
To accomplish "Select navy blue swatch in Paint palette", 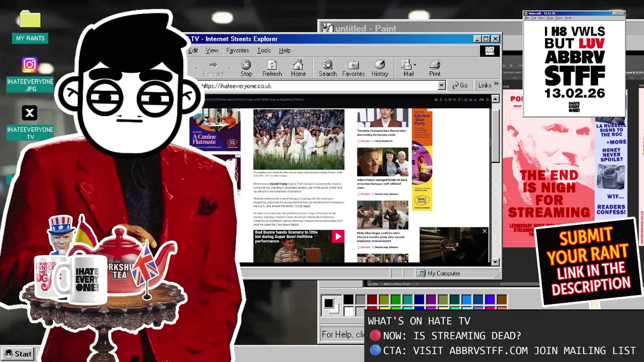I will point(420,300).
